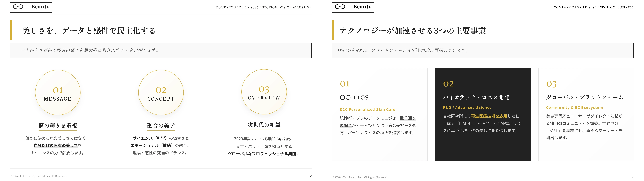Click the title "テクノロジーが加速させる3つの主要事業"

(413, 31)
